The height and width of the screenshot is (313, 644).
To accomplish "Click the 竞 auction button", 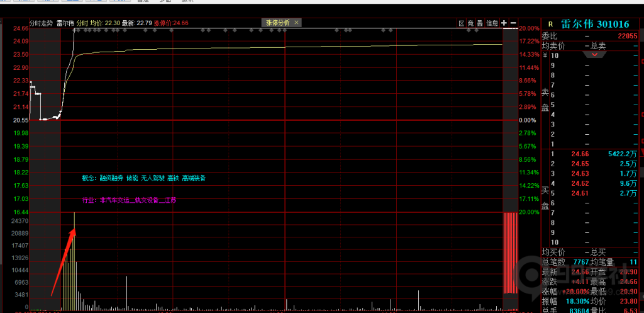I will click(x=470, y=23).
